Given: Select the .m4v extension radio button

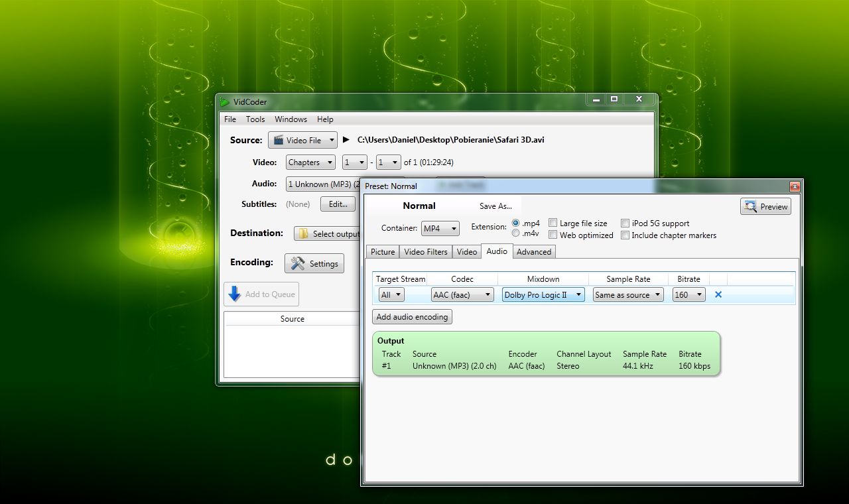Looking at the screenshot, I should point(515,233).
